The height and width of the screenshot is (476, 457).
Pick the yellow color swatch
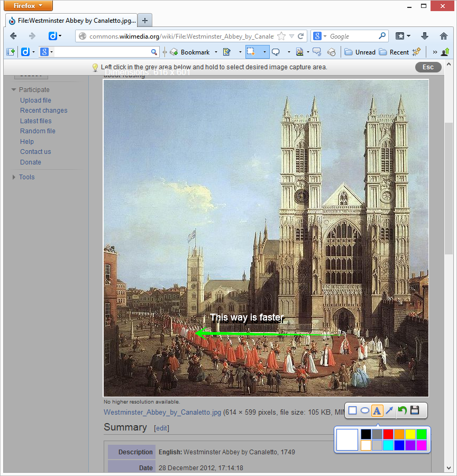coord(410,434)
